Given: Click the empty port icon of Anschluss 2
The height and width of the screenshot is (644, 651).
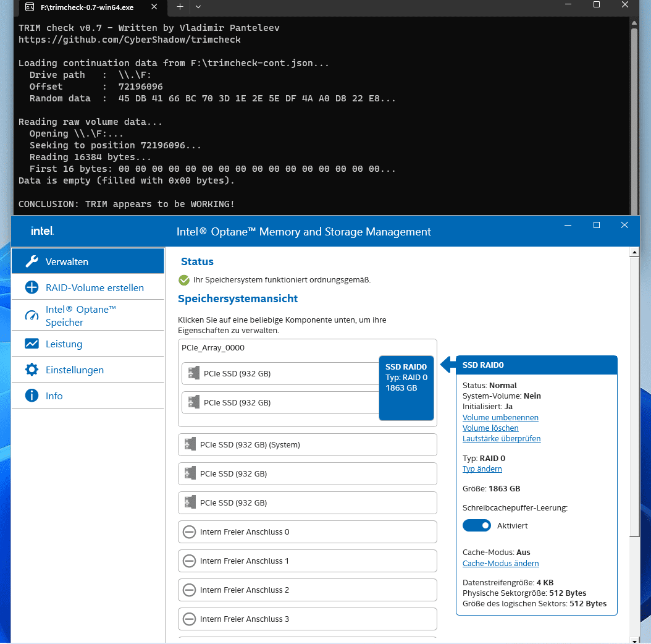Looking at the screenshot, I should [x=190, y=590].
